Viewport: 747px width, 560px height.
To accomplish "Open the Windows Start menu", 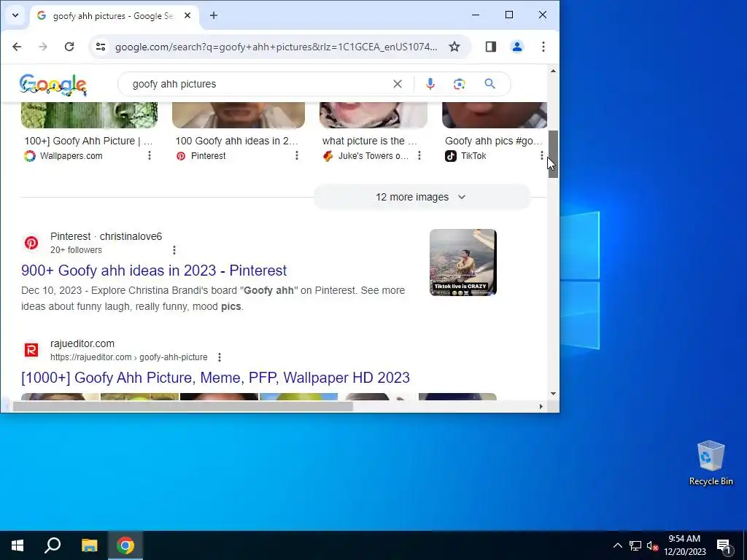I will click(x=18, y=545).
